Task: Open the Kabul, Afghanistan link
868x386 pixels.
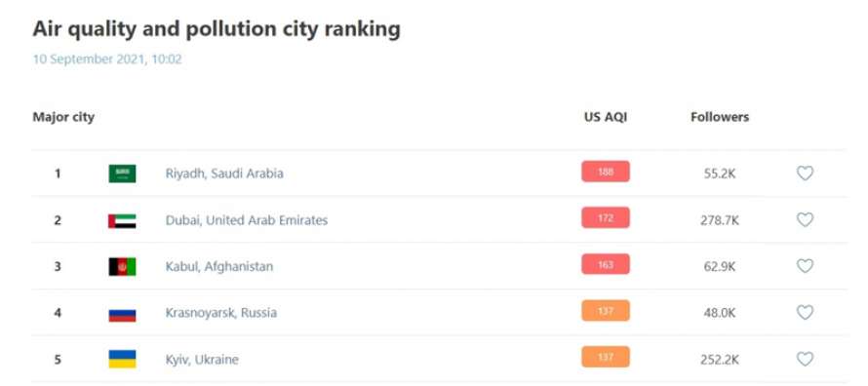Action: pos(219,266)
